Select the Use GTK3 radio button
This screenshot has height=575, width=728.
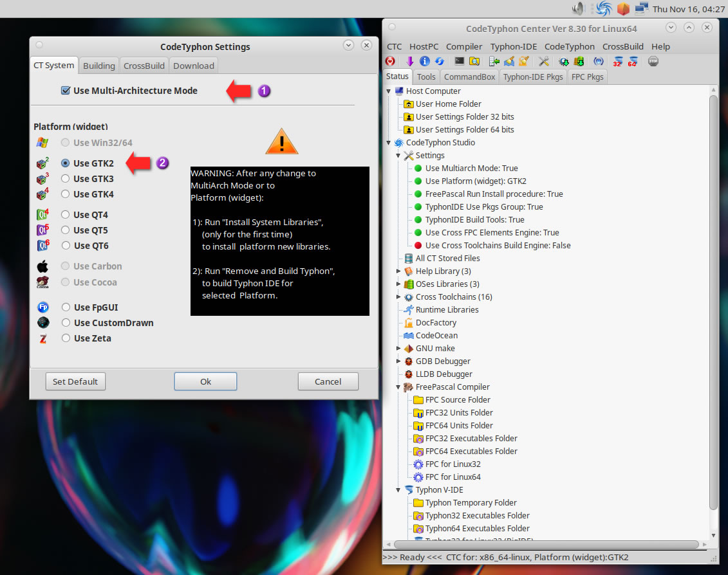(66, 179)
